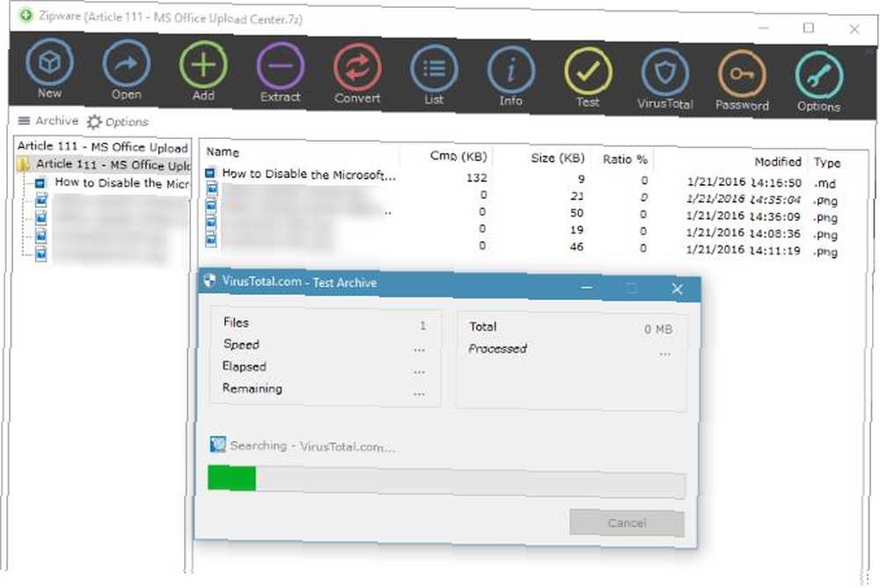Image resolution: width=880 pixels, height=588 pixels.
Task: Click the Name column header
Action: point(223,151)
